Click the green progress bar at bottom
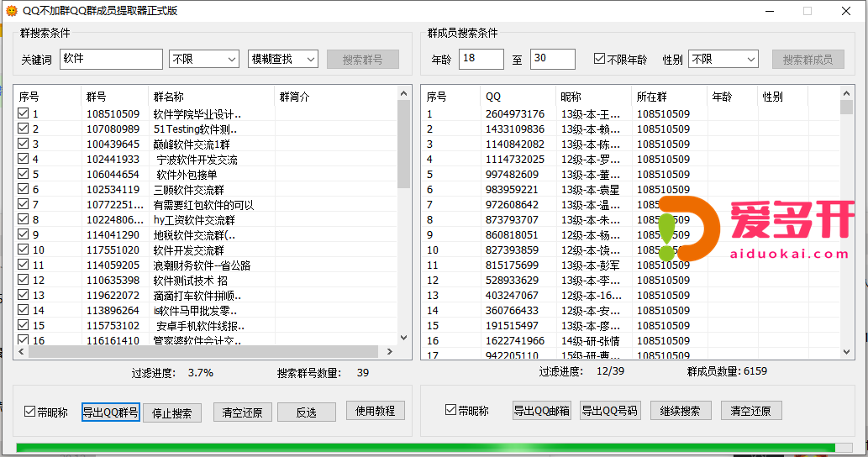 [434, 447]
